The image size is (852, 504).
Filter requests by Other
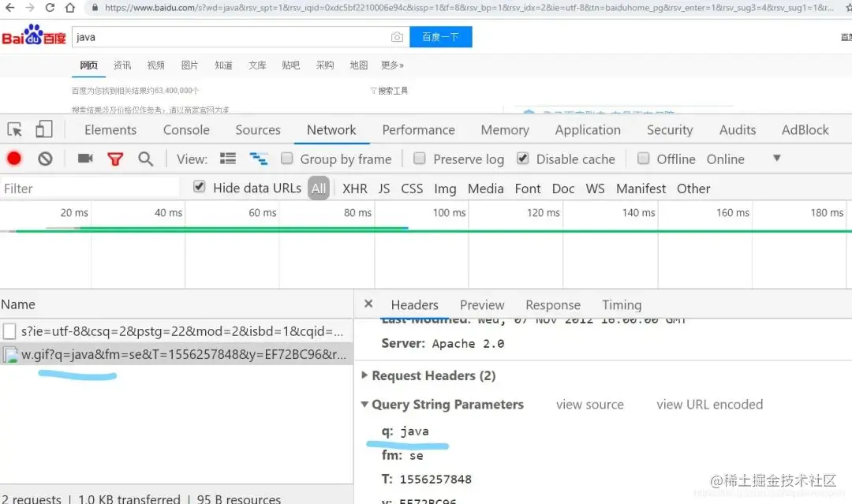(x=693, y=189)
